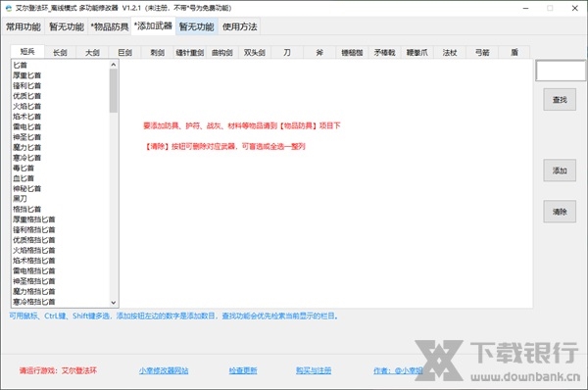
Task: Select the 短兵 weapon category tab
Action: [27, 52]
